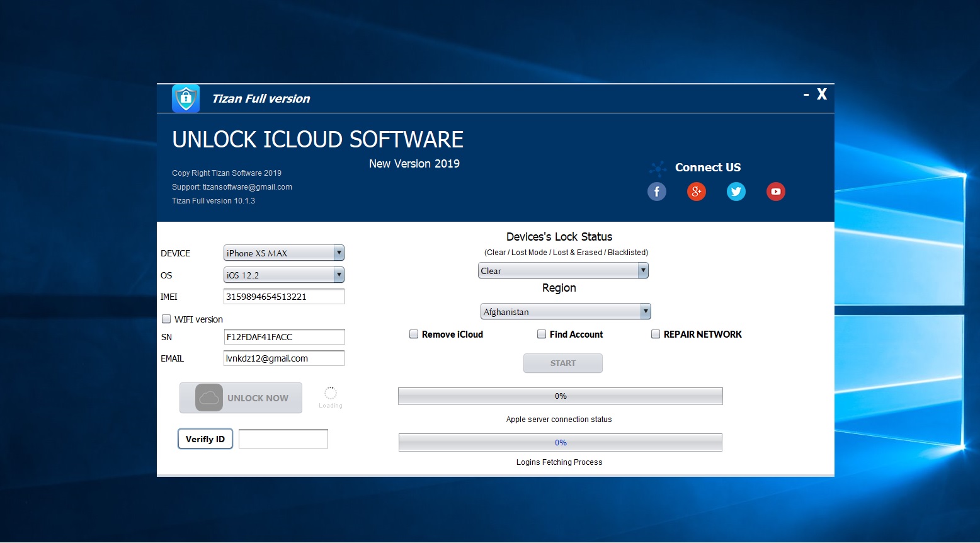980x543 pixels.
Task: Click the cloud icon on UNLOCK NOW
Action: (x=208, y=397)
